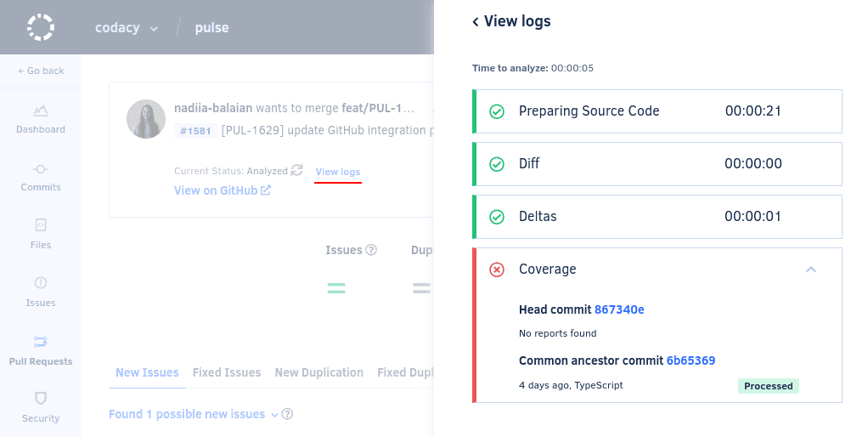Switch to the New Issues tab
Image resolution: width=868 pixels, height=437 pixels.
147,372
